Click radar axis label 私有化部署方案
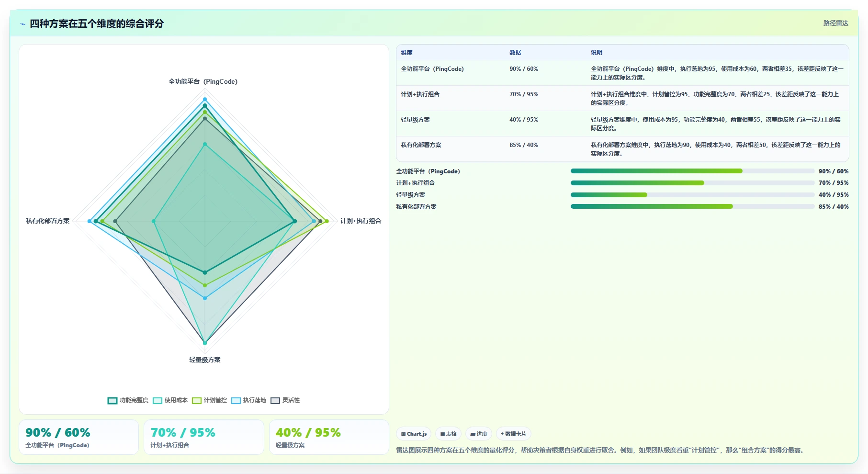The width and height of the screenshot is (868, 474). tap(47, 221)
